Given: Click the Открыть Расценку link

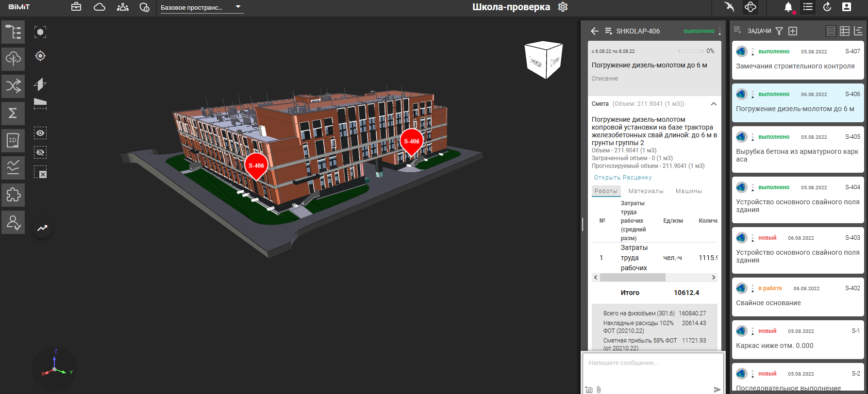Looking at the screenshot, I should (622, 178).
